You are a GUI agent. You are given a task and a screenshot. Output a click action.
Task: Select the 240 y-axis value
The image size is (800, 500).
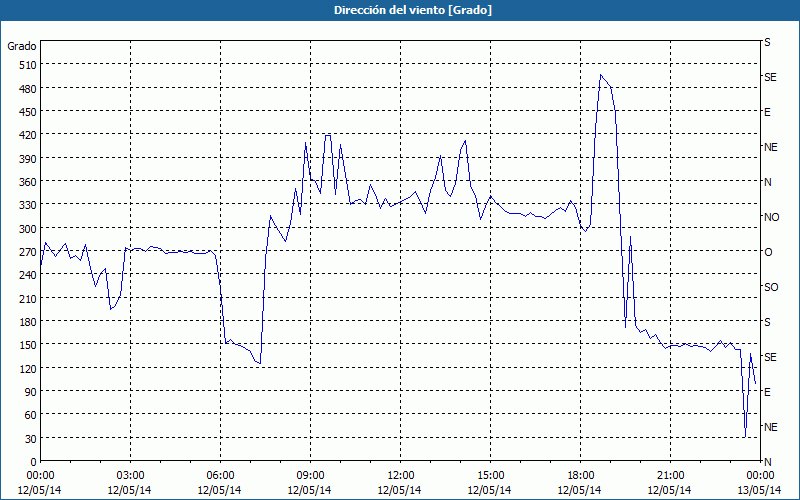coord(29,275)
